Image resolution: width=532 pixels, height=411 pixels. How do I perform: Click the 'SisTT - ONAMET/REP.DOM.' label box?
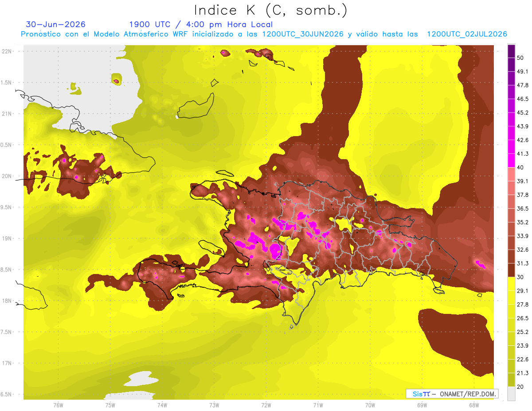pos(452,394)
